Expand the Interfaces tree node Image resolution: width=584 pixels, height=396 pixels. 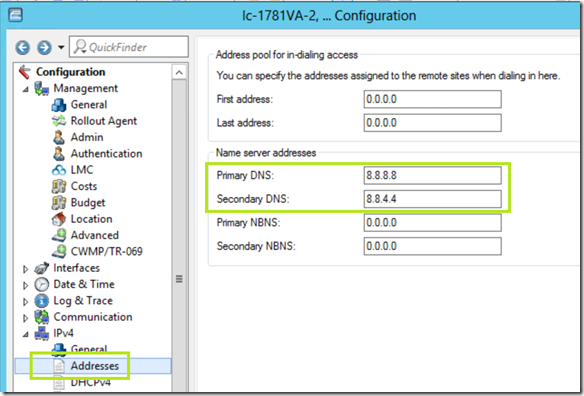tap(25, 269)
